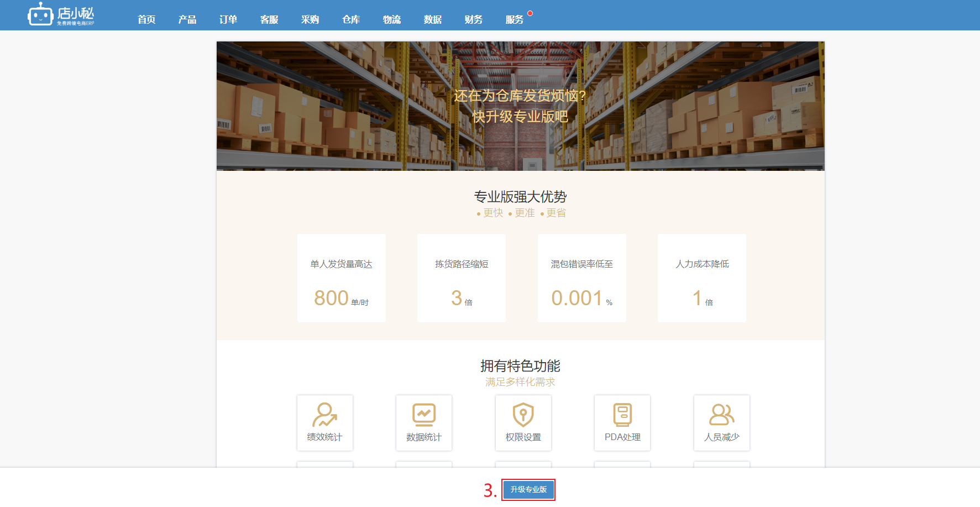The image size is (980, 507).
Task: Open the 物流 menu
Action: pyautogui.click(x=392, y=19)
